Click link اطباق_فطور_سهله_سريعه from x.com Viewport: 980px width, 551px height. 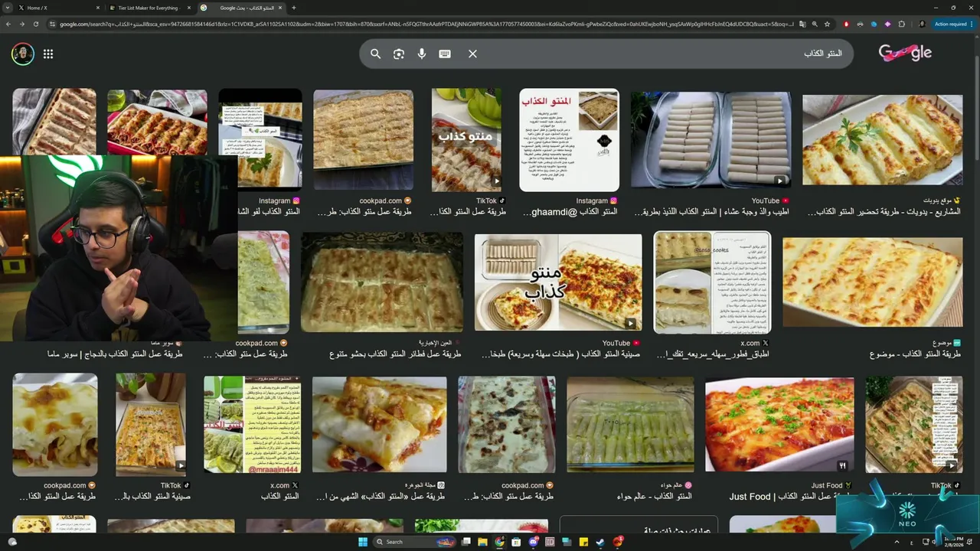tap(713, 354)
